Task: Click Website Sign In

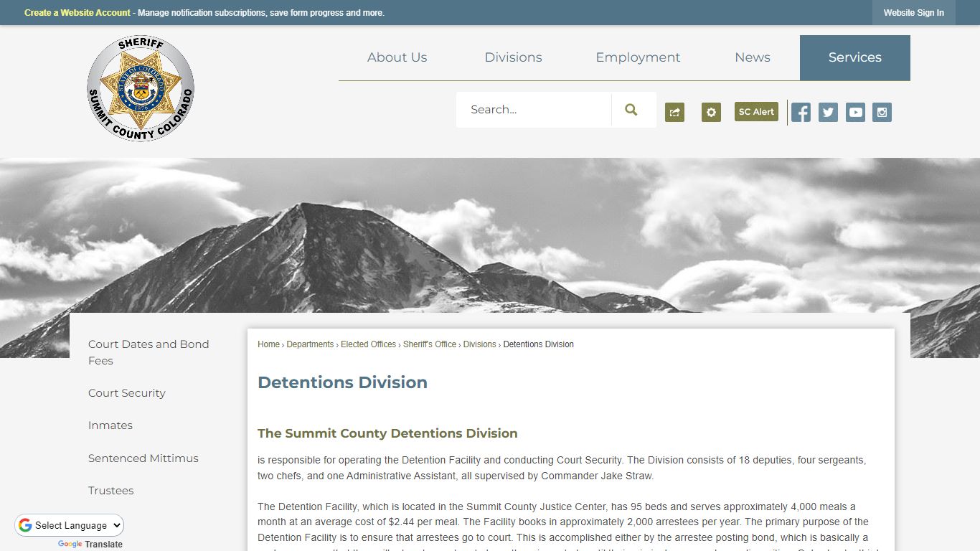Action: tap(913, 12)
